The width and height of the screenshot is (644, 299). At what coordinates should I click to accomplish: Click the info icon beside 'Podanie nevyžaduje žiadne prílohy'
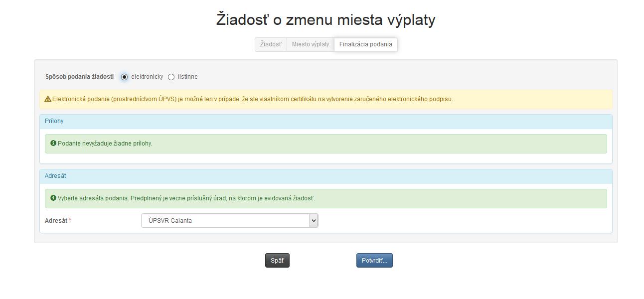[53, 144]
